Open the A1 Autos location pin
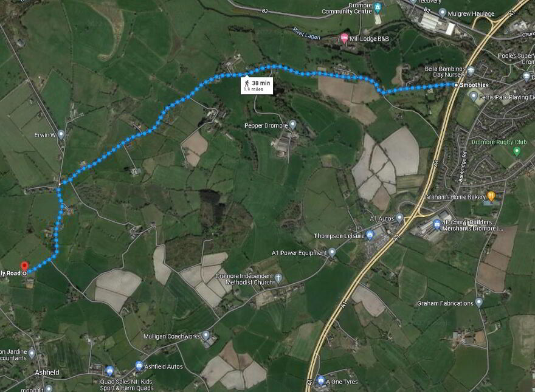Screen dimensions: 535x392 point(399,218)
